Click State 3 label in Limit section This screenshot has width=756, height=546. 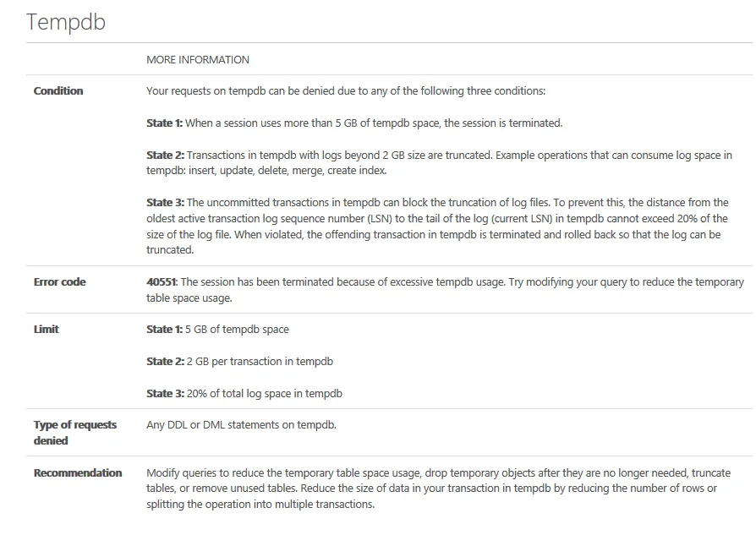[x=166, y=394]
